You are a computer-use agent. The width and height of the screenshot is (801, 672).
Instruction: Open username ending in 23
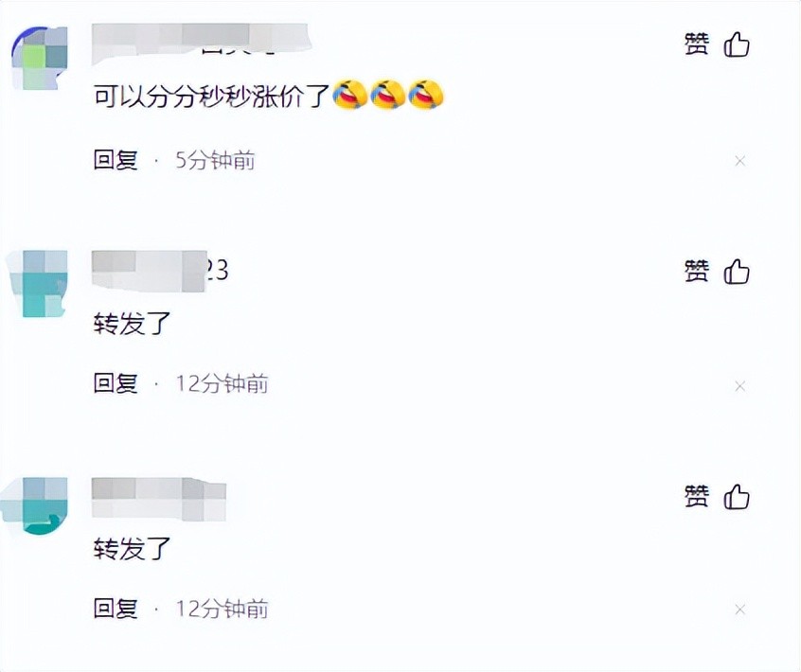point(160,271)
